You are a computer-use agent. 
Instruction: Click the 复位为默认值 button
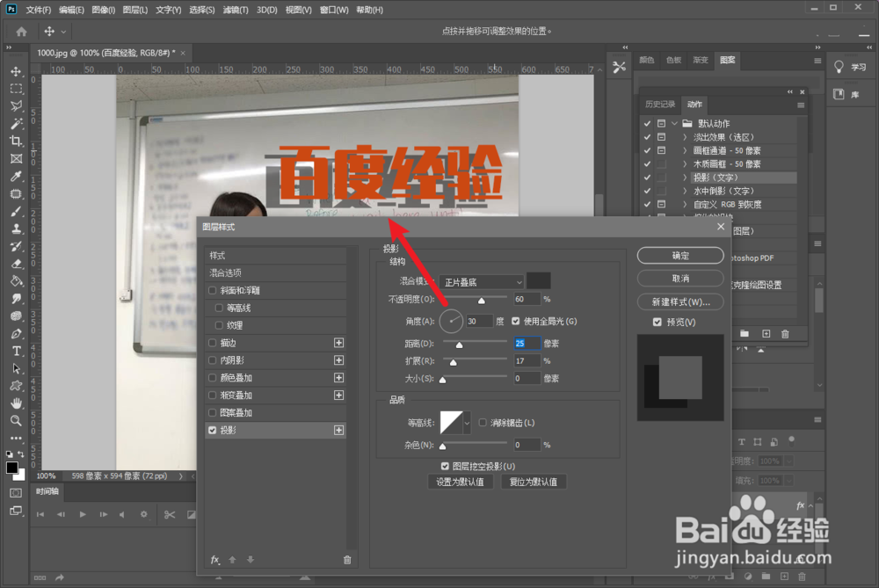[x=534, y=482]
